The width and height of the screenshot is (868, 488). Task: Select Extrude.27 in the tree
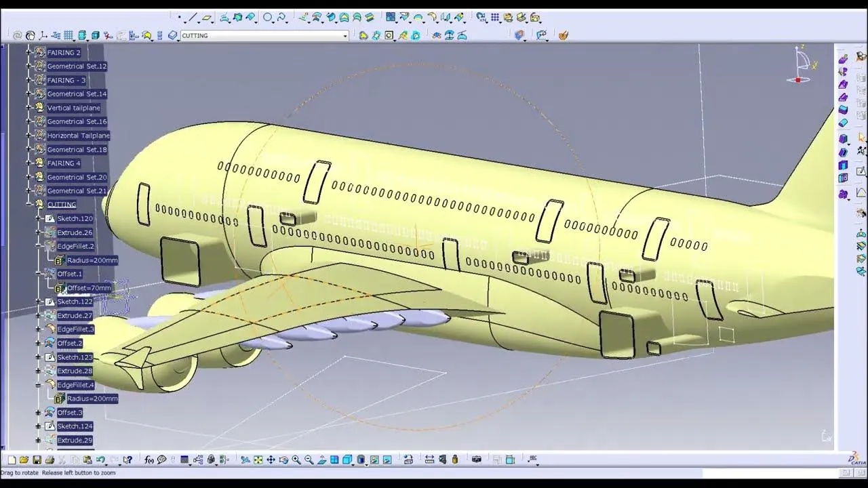coord(75,315)
